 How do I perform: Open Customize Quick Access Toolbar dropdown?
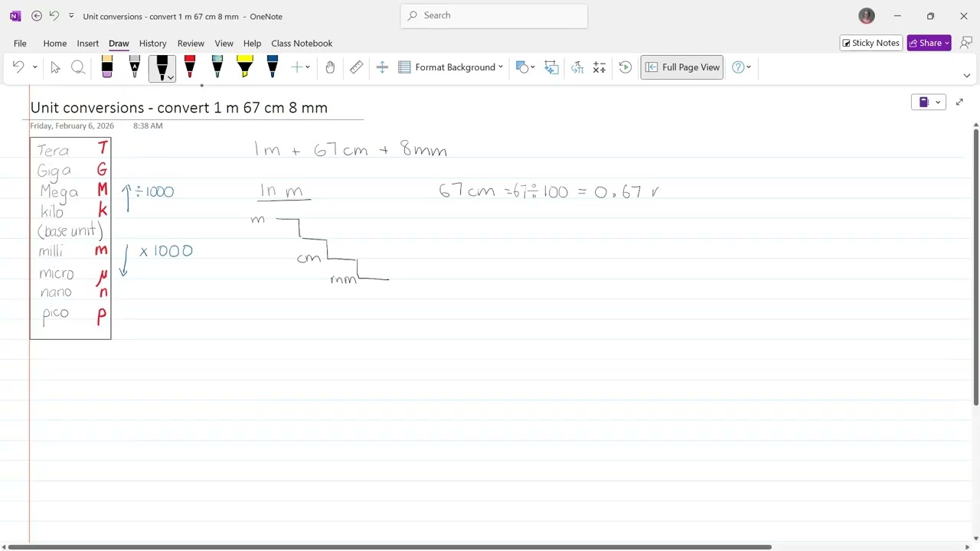[71, 16]
